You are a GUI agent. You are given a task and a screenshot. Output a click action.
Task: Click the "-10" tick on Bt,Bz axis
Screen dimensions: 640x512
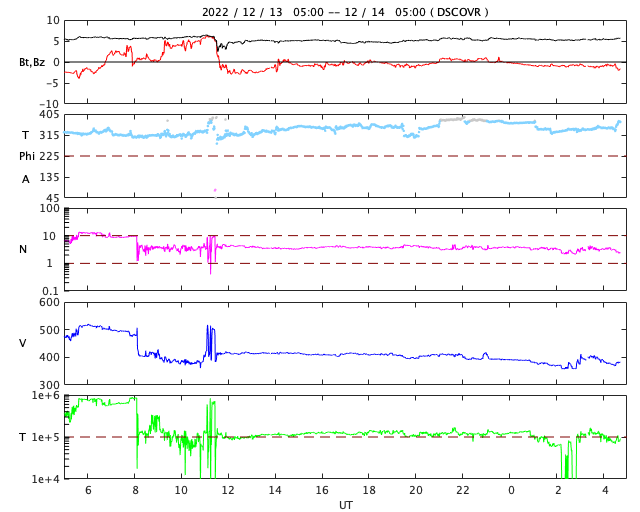[51, 104]
